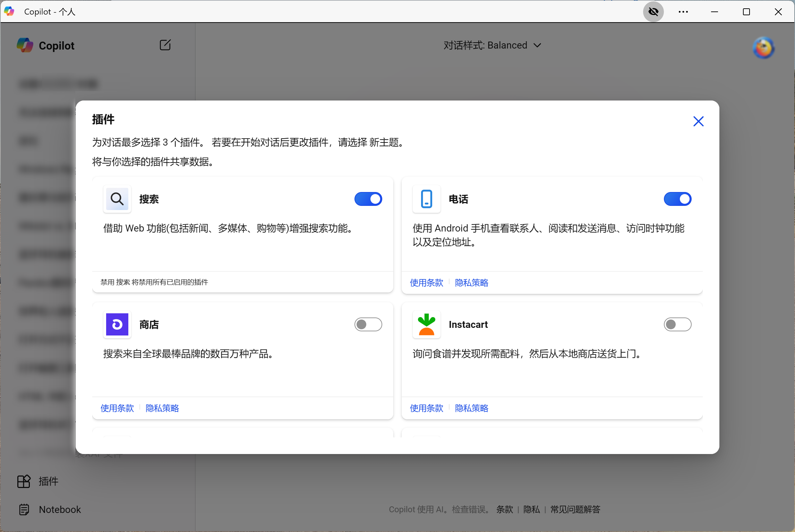Viewport: 795px width, 532px height.
Task: Open 常见问题解答 footer link
Action: click(x=575, y=509)
